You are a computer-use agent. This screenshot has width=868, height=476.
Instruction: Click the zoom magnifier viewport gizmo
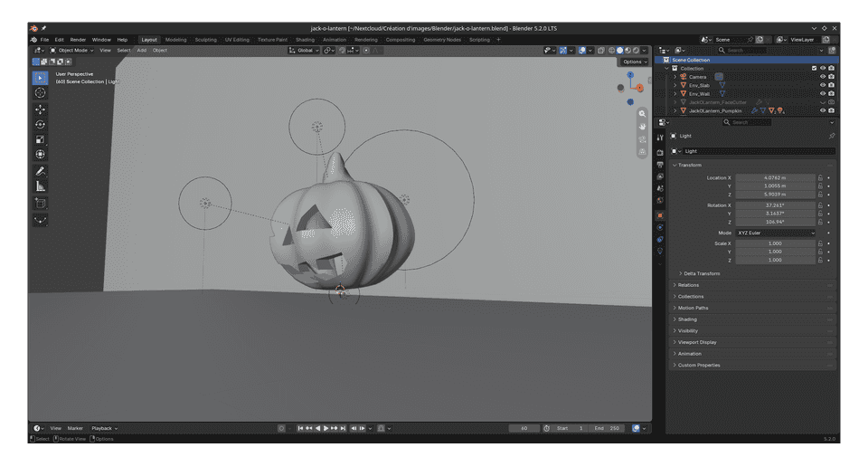point(642,114)
